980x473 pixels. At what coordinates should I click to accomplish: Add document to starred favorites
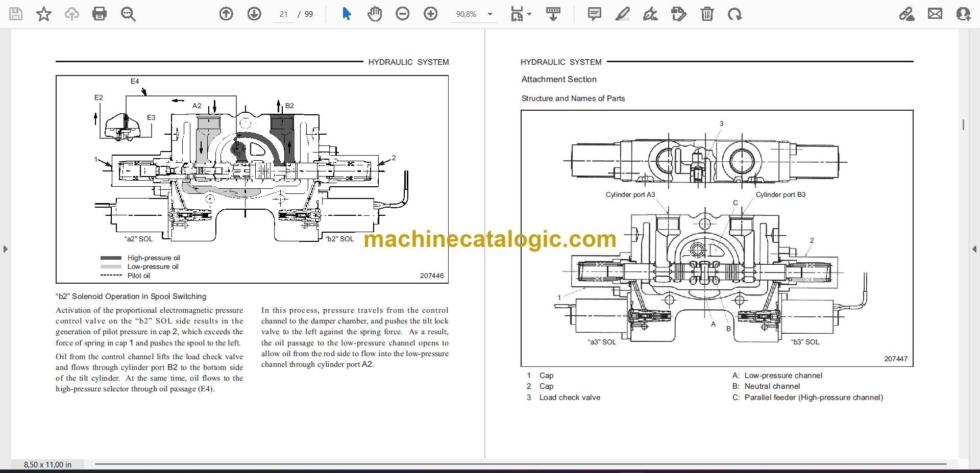[44, 14]
